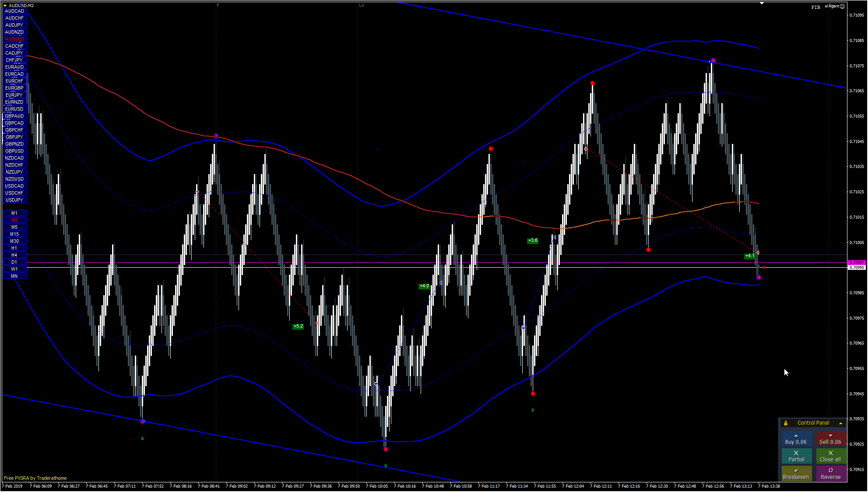Switch chart symbol to EURAUD
The image size is (868, 492).
point(14,67)
